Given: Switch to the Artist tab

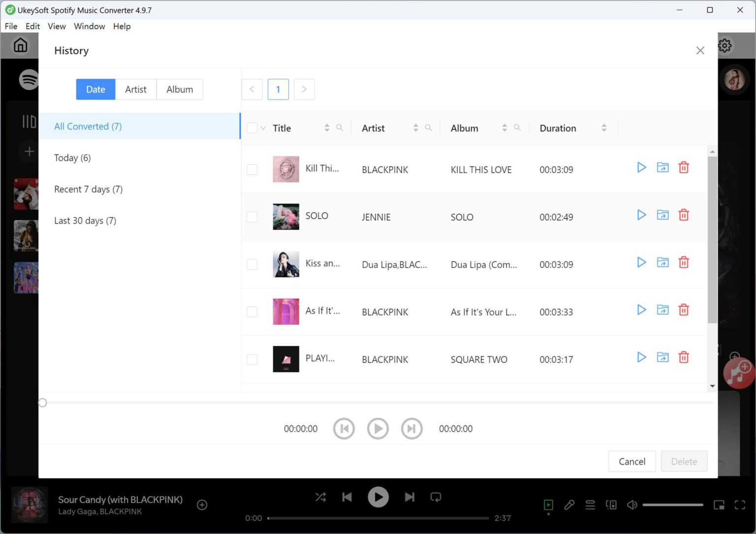Looking at the screenshot, I should click(x=136, y=89).
